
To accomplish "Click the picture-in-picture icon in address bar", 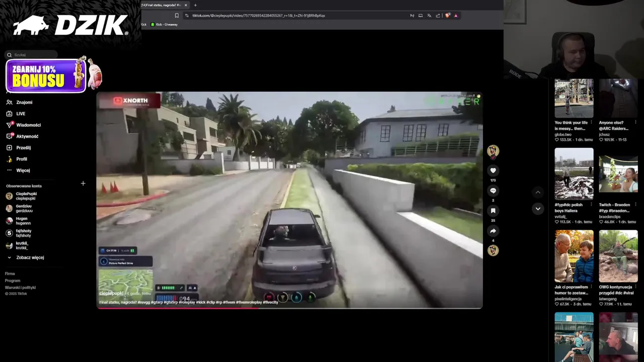I will point(421,15).
